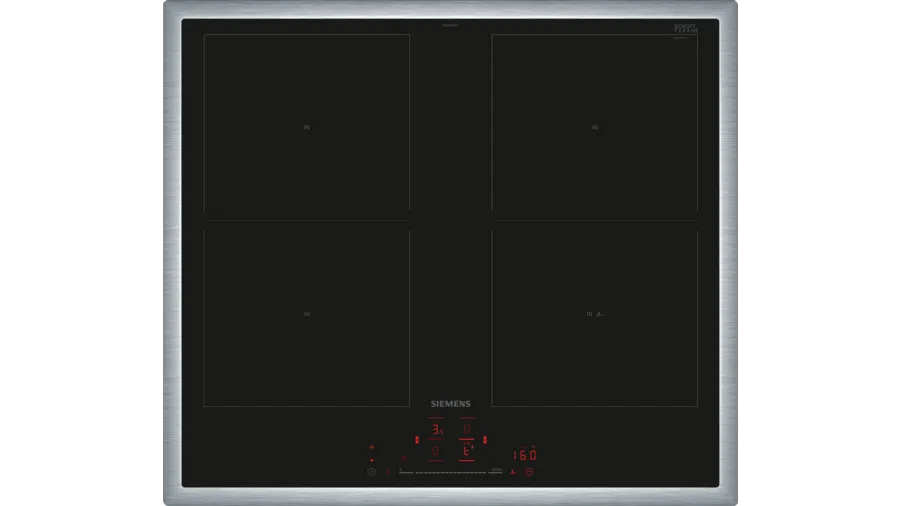Tap the left flex zone link indicator
This screenshot has width=900, height=506.
pyautogui.click(x=416, y=440)
